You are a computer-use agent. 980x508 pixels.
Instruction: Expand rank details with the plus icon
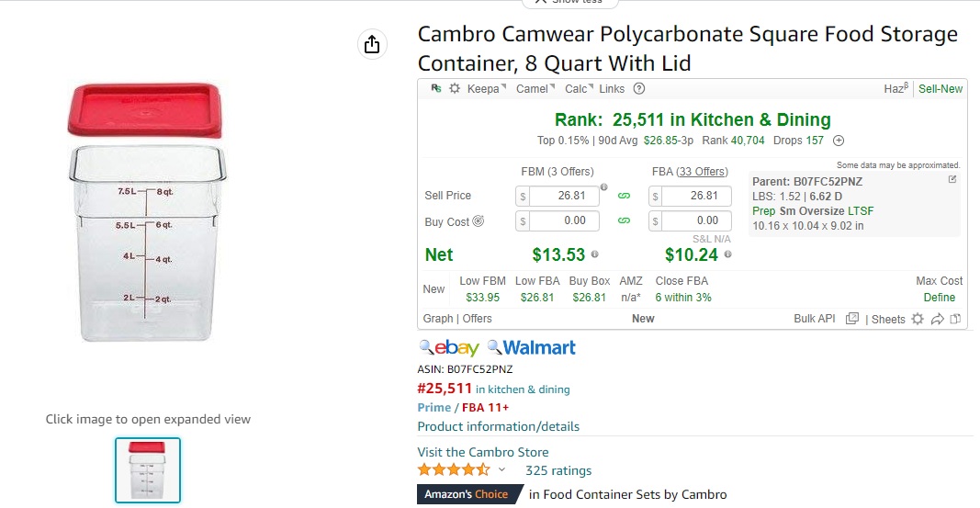coord(839,141)
